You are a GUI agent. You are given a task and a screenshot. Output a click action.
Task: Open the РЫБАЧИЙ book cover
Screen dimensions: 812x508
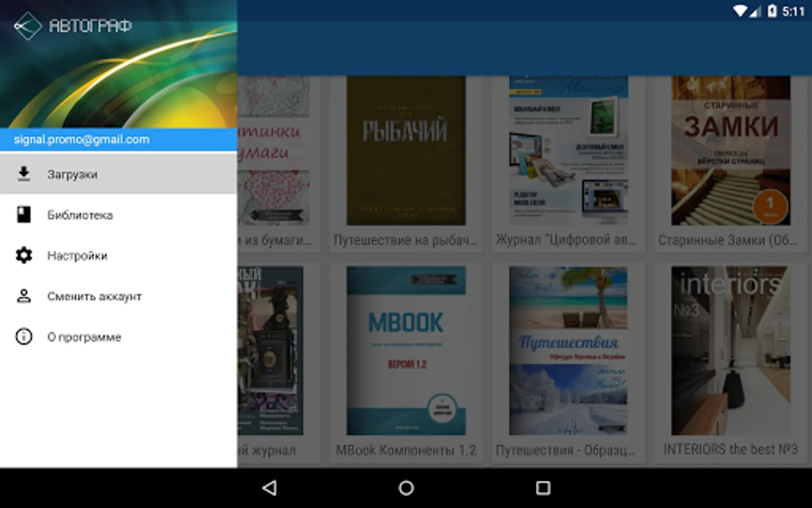406,151
